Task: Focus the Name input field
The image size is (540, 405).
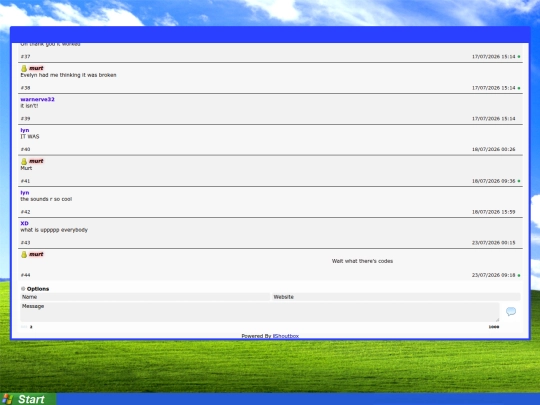Action: [x=145, y=297]
